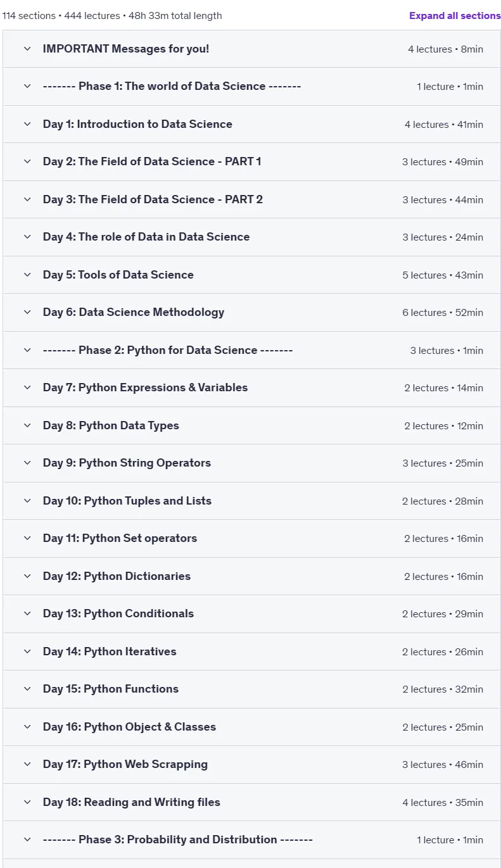Open Day 1: Introduction to Data Science
This screenshot has height=868, width=501.
(x=251, y=124)
